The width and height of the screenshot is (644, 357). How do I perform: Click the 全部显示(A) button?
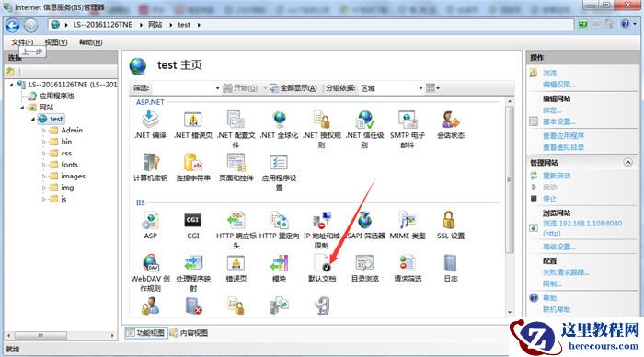click(293, 88)
